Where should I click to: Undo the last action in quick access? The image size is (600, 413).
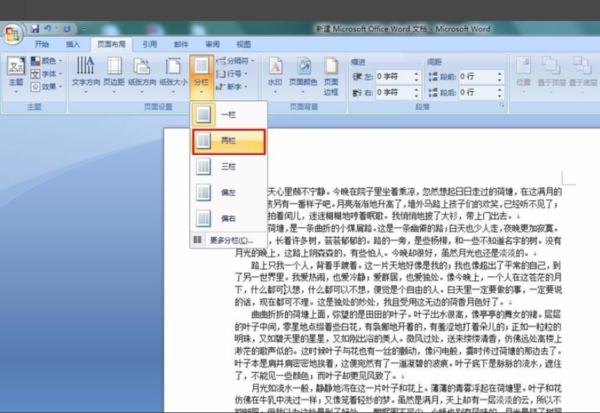[x=48, y=29]
